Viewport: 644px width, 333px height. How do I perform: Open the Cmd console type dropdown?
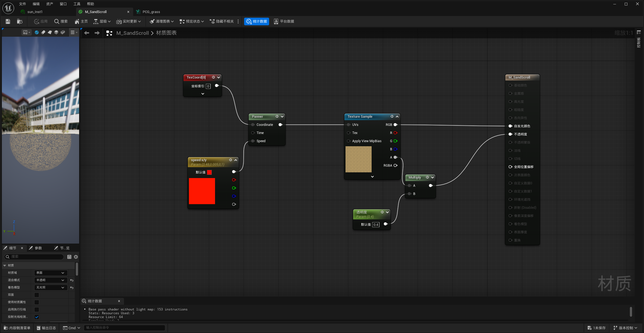pyautogui.click(x=71, y=328)
